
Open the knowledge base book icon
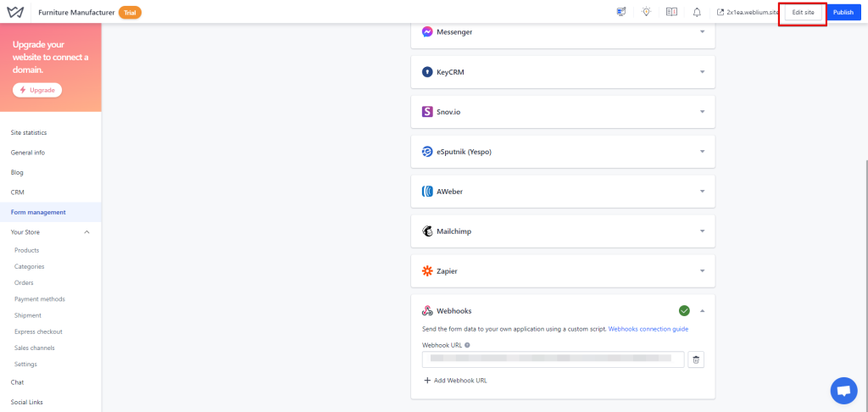671,13
